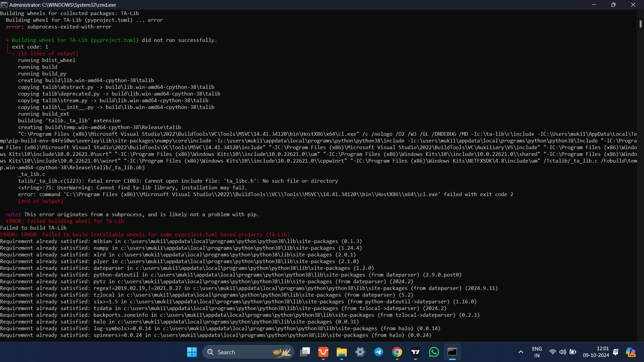The width and height of the screenshot is (644, 362).
Task: Switch to Google Chrome
Action: 397,352
